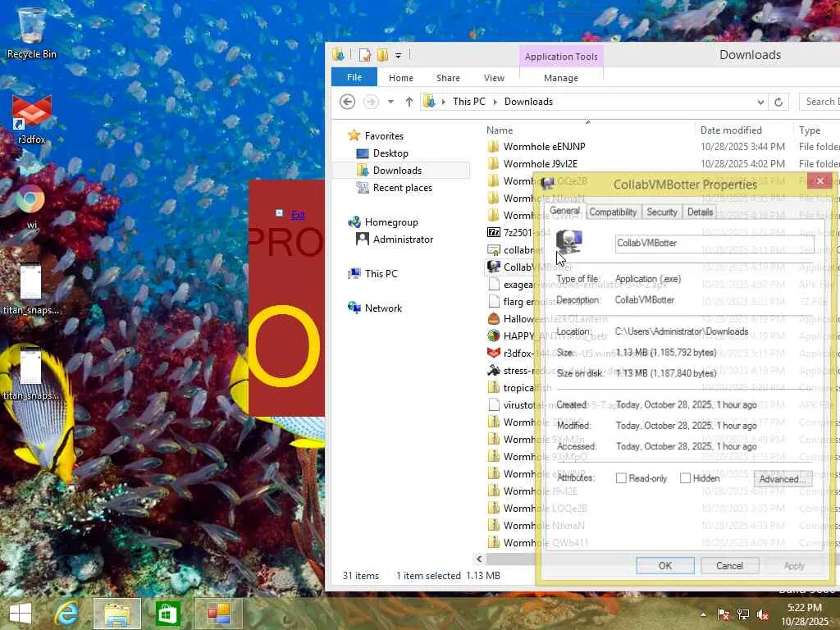Image resolution: width=840 pixels, height=630 pixels.
Task: Click arrow between This PC and Downloads
Action: tap(495, 102)
